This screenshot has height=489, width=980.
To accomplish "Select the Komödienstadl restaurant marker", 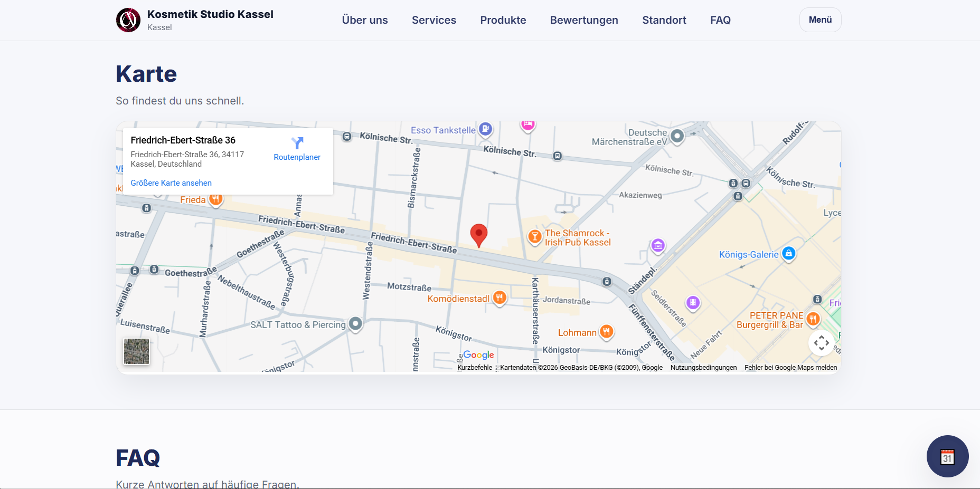I will [x=500, y=298].
